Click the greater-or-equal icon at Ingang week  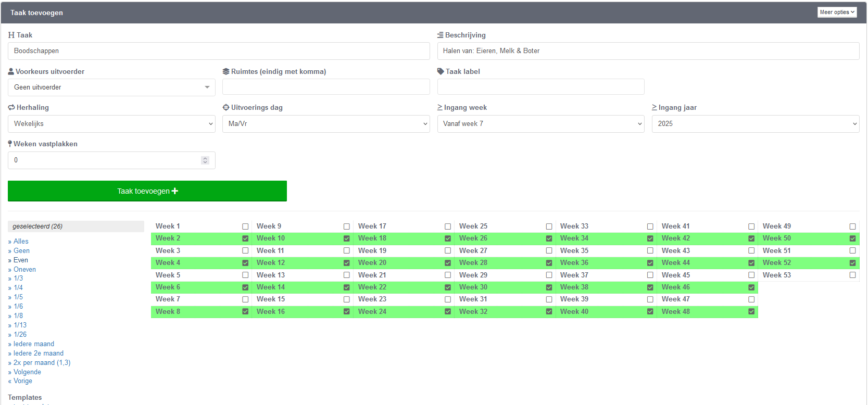tap(440, 107)
